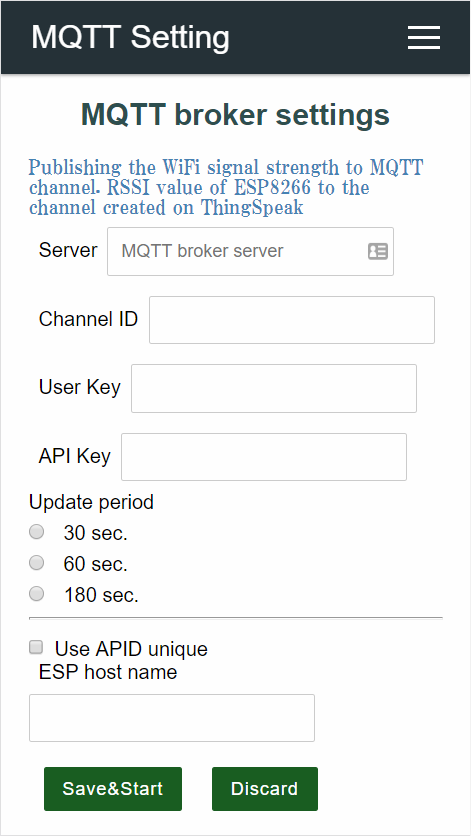Enable the Use APID unique checkbox
The width and height of the screenshot is (471, 836).
point(36,648)
